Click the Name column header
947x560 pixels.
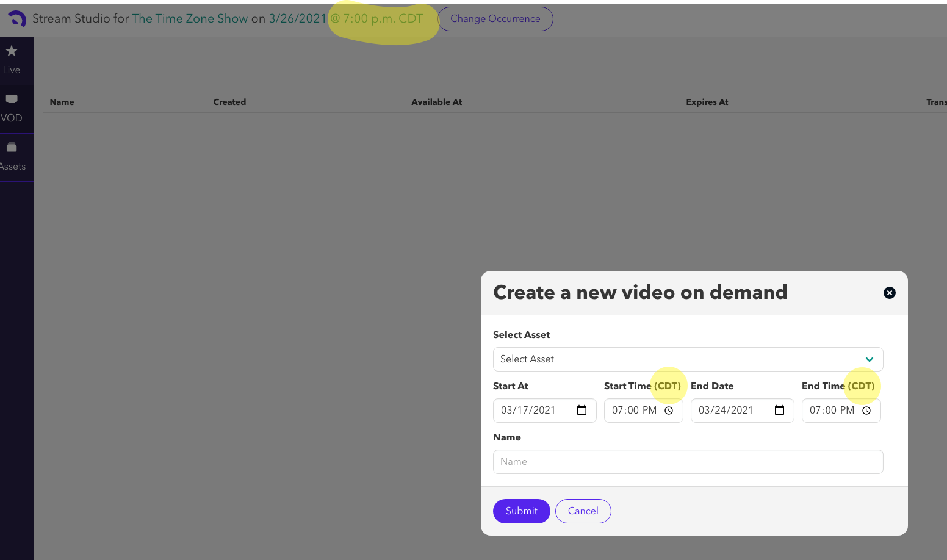(x=62, y=102)
